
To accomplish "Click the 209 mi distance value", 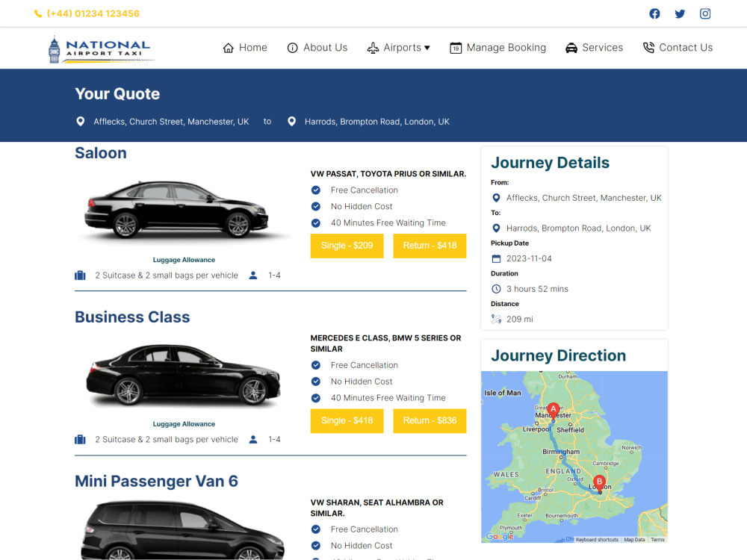I will tap(519, 319).
